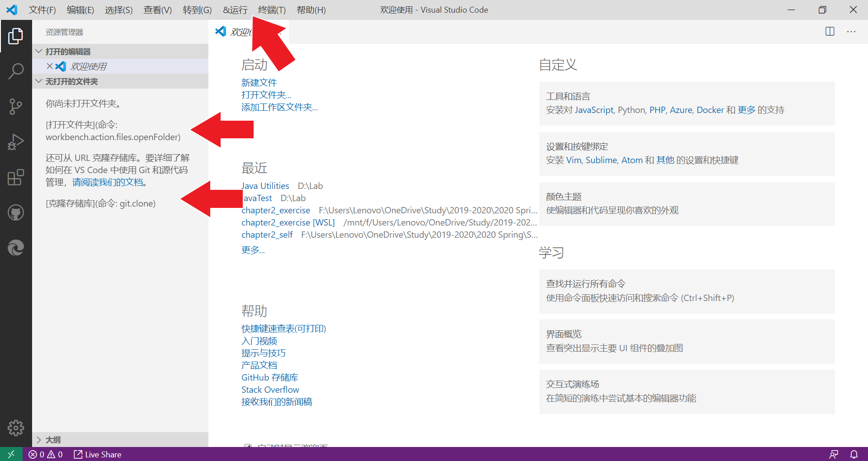Click the 新建文件 link

(x=259, y=82)
